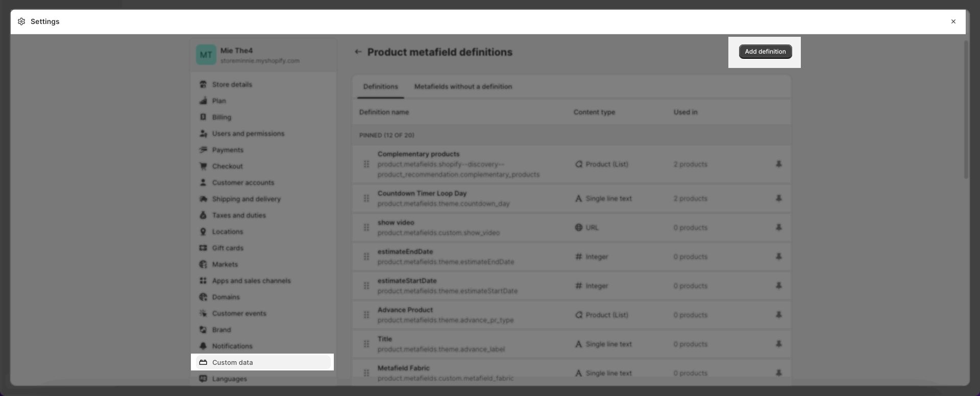
Task: Click drag handle of estimateStartDate row
Action: pos(366,286)
